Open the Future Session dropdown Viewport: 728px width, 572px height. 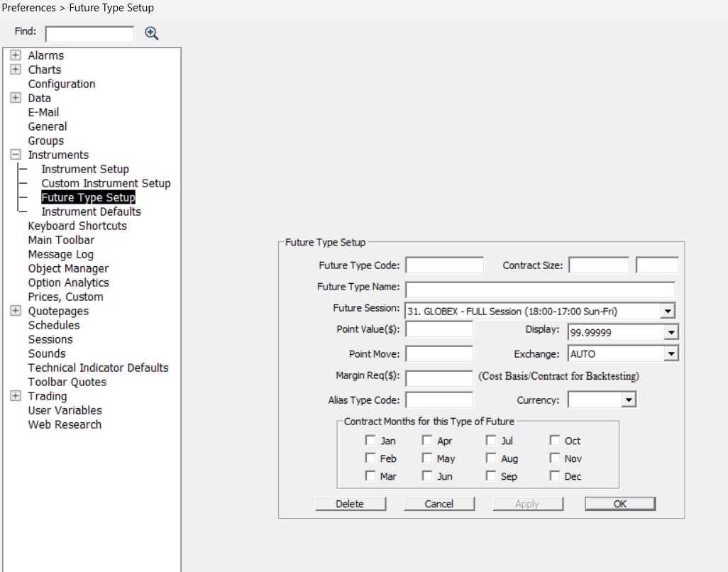coord(667,311)
